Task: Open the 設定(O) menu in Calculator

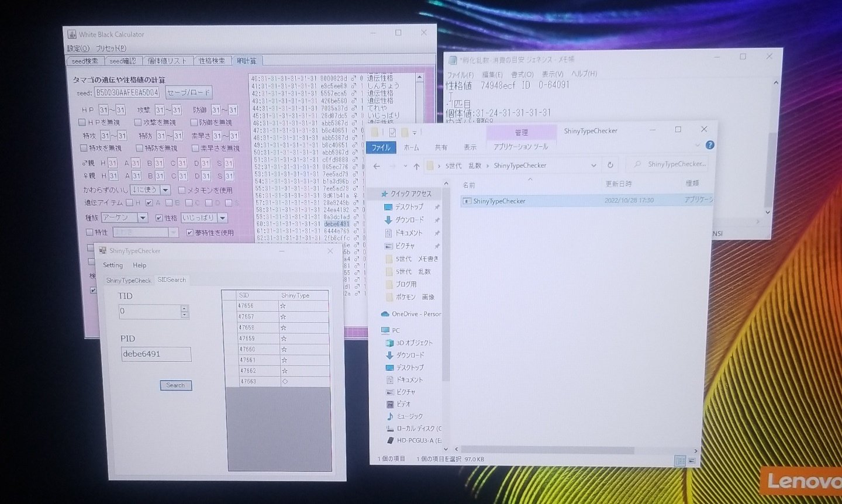Action: pyautogui.click(x=78, y=48)
